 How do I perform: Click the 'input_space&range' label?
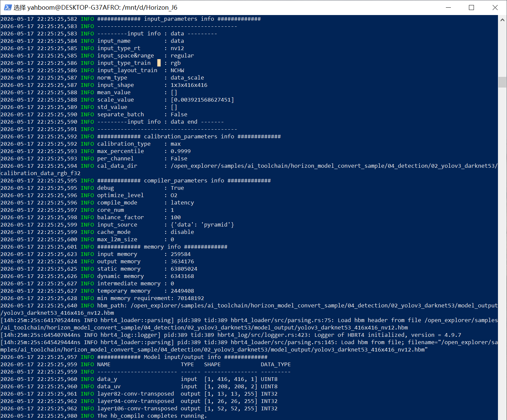tap(126, 55)
